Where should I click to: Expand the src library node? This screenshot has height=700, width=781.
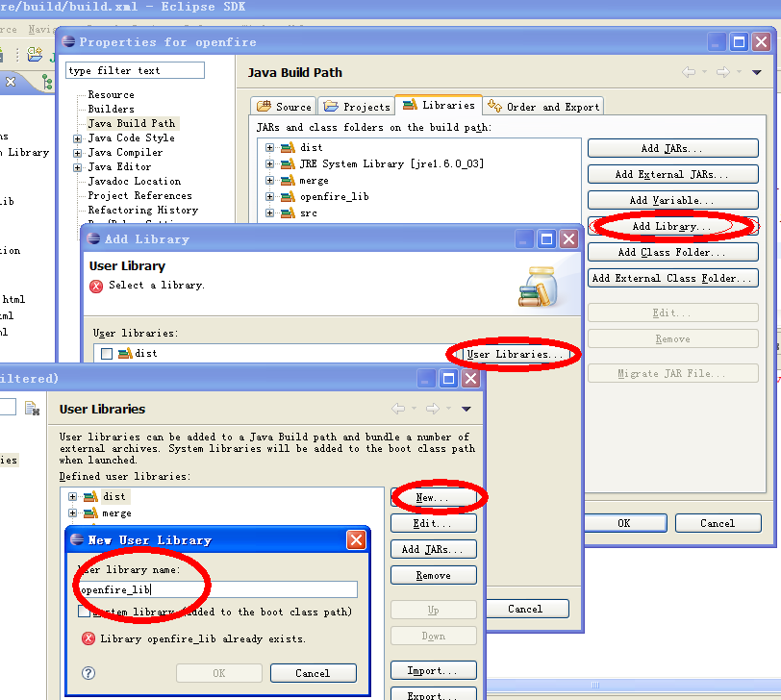click(269, 213)
